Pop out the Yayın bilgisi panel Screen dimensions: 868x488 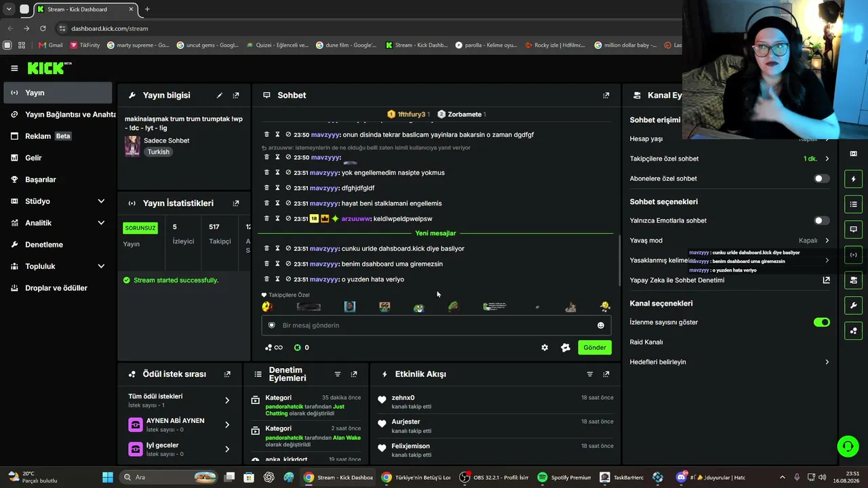click(x=236, y=96)
